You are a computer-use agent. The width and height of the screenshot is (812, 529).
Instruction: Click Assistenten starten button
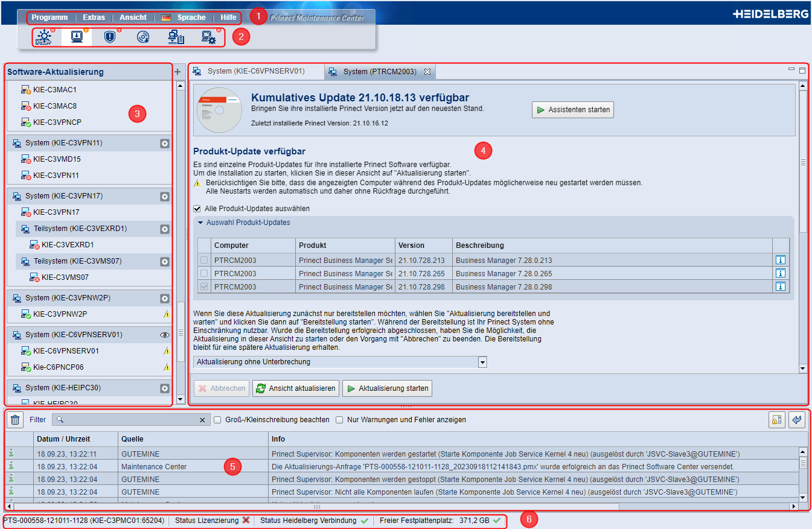[573, 110]
